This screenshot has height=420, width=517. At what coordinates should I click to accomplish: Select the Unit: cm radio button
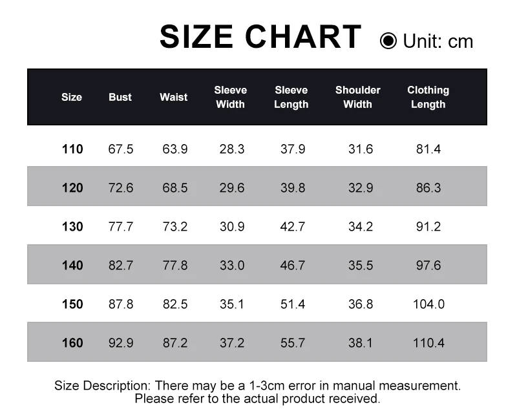[x=388, y=41]
